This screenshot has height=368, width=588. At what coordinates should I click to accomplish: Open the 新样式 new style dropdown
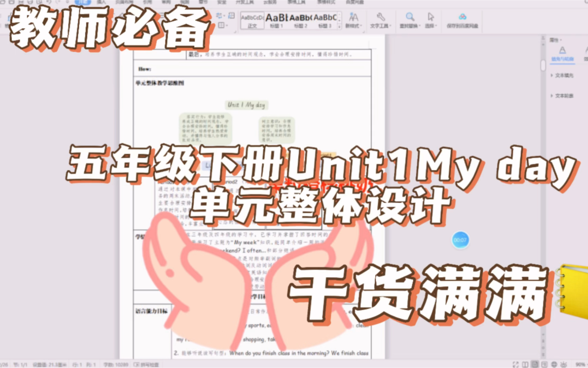pos(353,26)
